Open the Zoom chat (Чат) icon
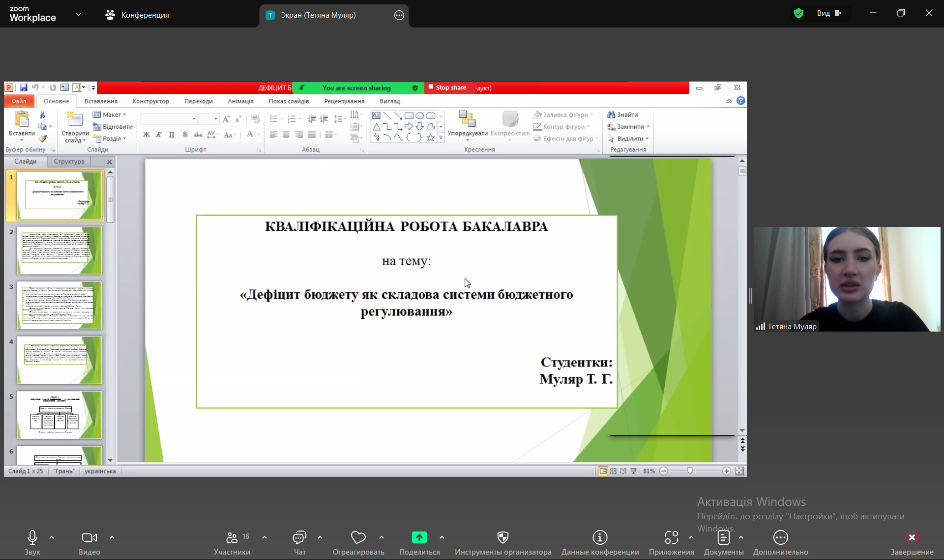Screen dimensions: 944x560 coord(299,537)
